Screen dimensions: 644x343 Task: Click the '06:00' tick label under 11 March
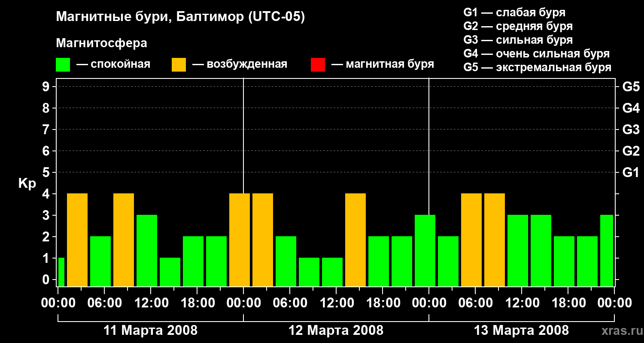point(104,303)
